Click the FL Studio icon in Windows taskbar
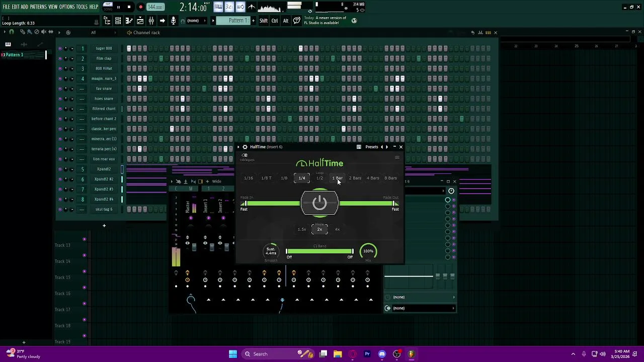 [x=411, y=354]
